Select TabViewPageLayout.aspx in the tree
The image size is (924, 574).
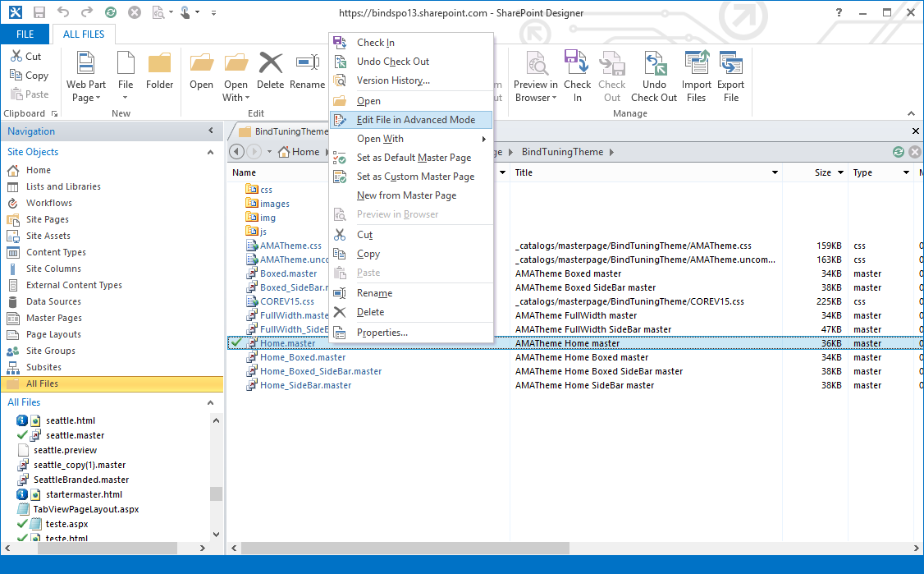(x=86, y=509)
